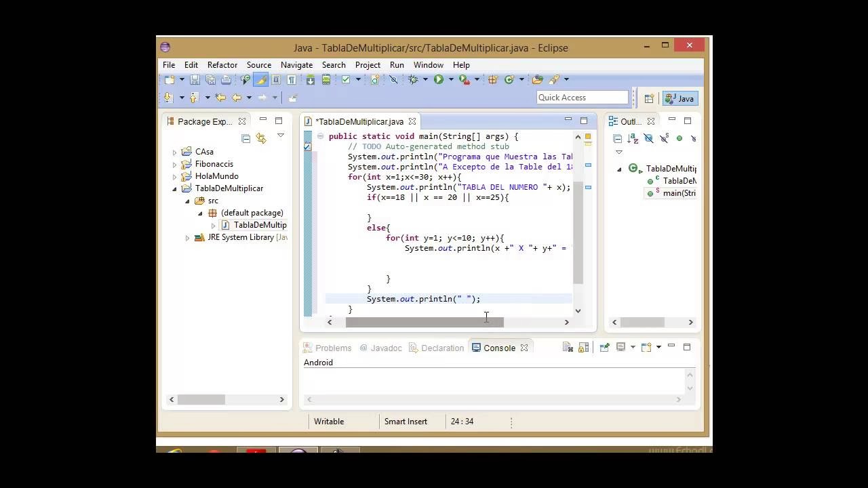
Task: Click the editor vertical scrollbar thumb
Action: pyautogui.click(x=578, y=232)
